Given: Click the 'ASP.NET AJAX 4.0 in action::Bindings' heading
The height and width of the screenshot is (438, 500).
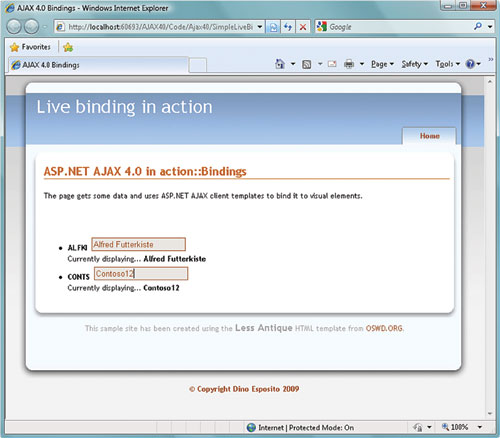Looking at the screenshot, I should click(x=145, y=171).
